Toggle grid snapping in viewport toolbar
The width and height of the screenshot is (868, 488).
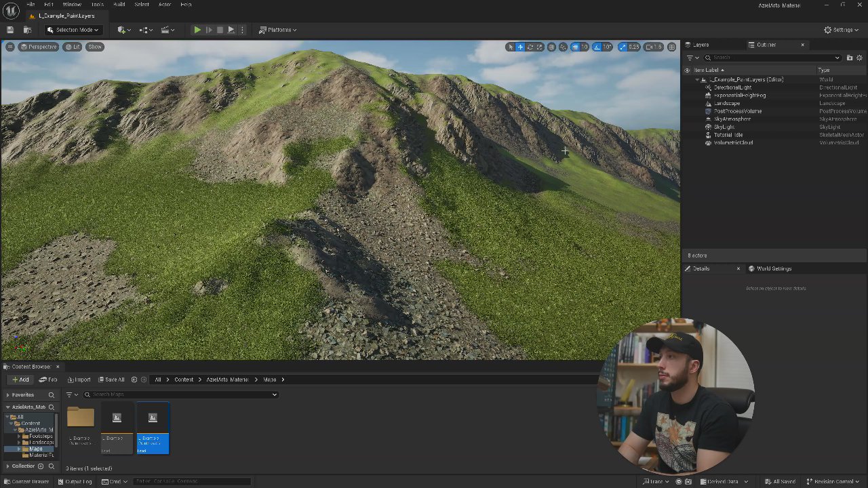coord(575,47)
